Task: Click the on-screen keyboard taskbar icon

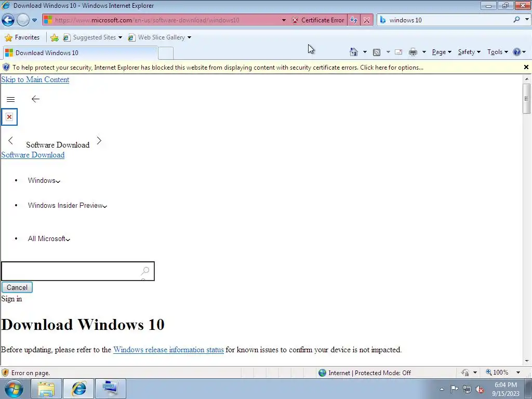Action: (111, 389)
